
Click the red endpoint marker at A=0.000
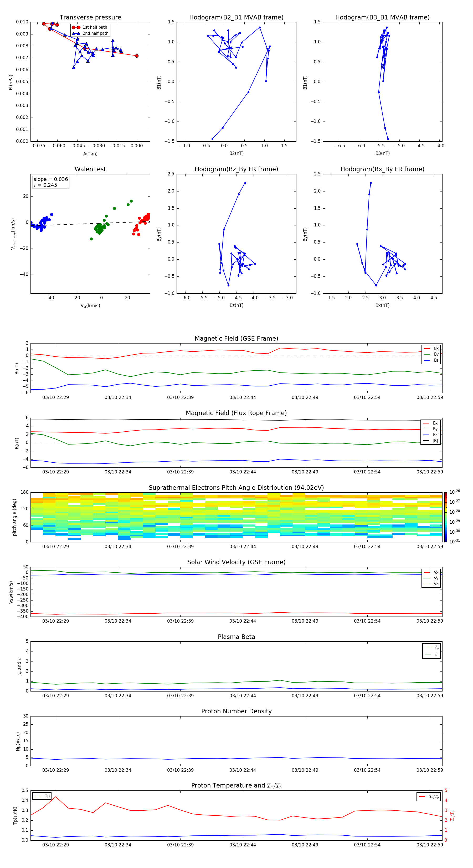pyautogui.click(x=137, y=56)
